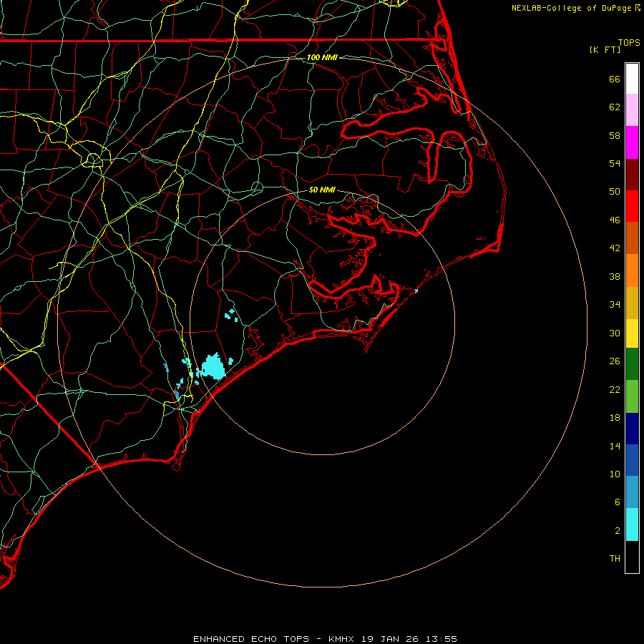Click the legend value '30'
644x644 pixels.
coord(615,333)
